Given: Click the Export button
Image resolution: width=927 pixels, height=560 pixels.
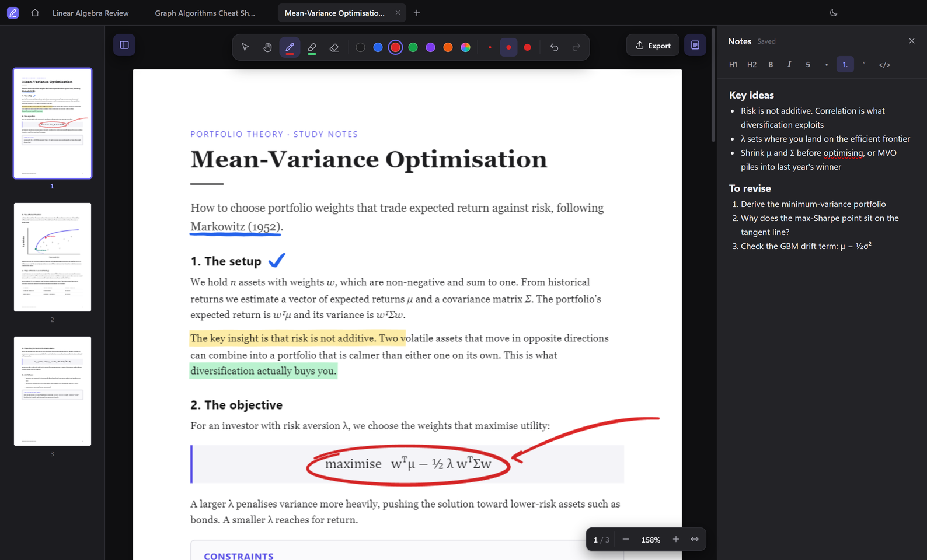Looking at the screenshot, I should tap(653, 45).
